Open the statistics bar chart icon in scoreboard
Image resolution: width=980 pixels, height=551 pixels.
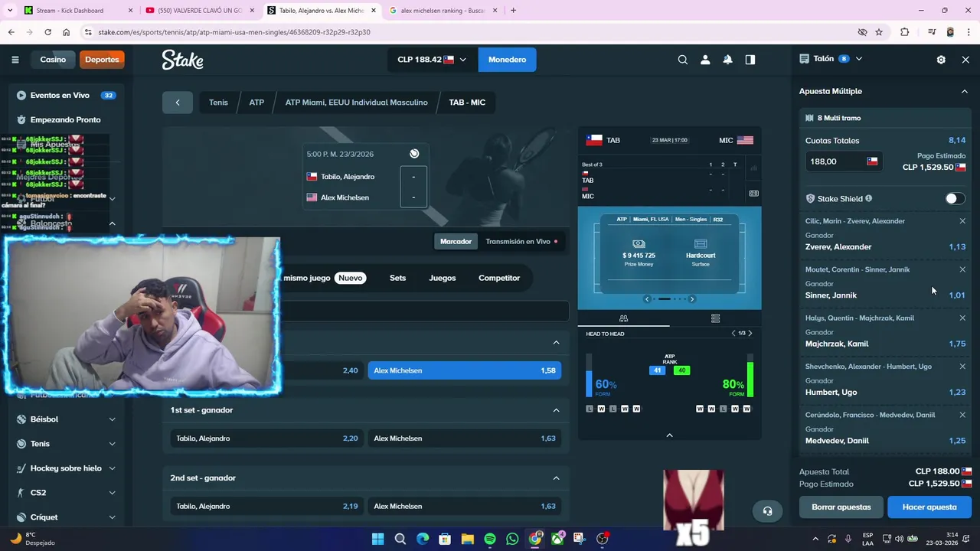[x=753, y=168]
